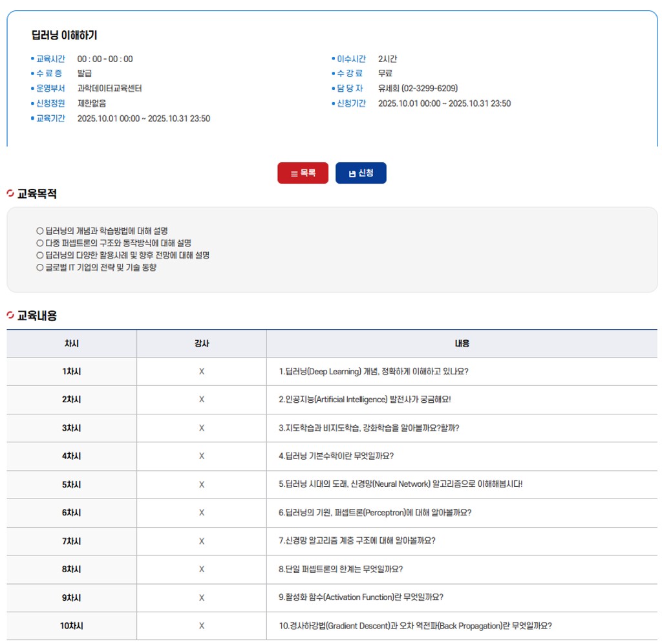Image resolution: width=662 pixels, height=644 pixels.
Task: Click the blue bullet before 교육시간
Action: [x=32, y=59]
